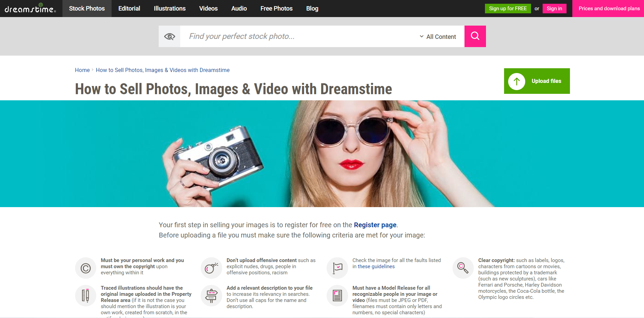The height and width of the screenshot is (318, 644).
Task: Click text 'Add a relevant description to your file'
Action: (270, 288)
